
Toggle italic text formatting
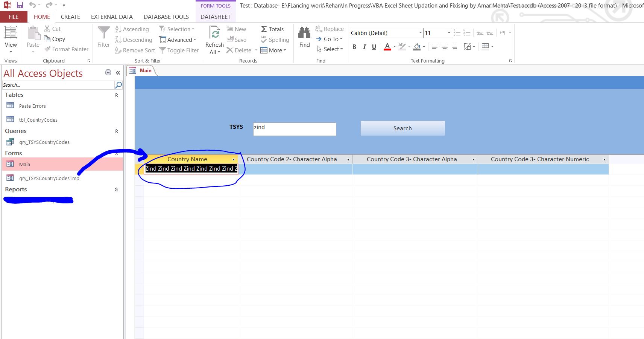[x=364, y=47]
